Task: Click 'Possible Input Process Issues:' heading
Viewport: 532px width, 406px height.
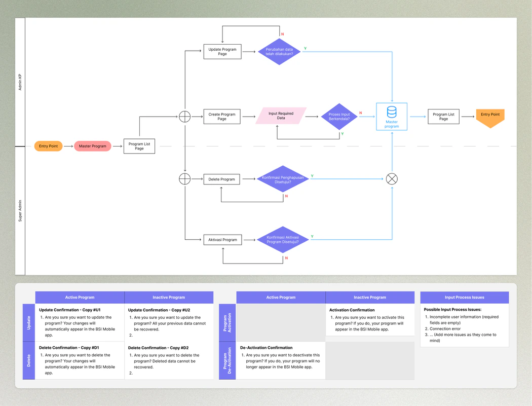Action: [x=452, y=310]
